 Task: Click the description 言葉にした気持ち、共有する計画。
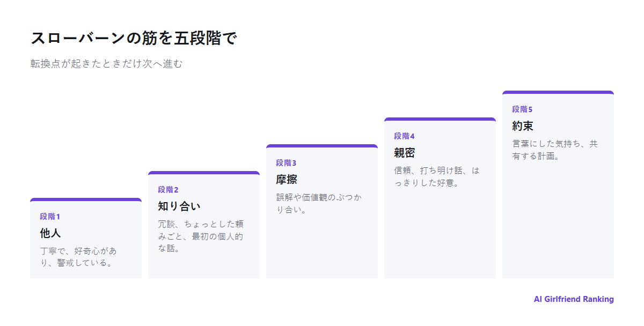(x=555, y=150)
